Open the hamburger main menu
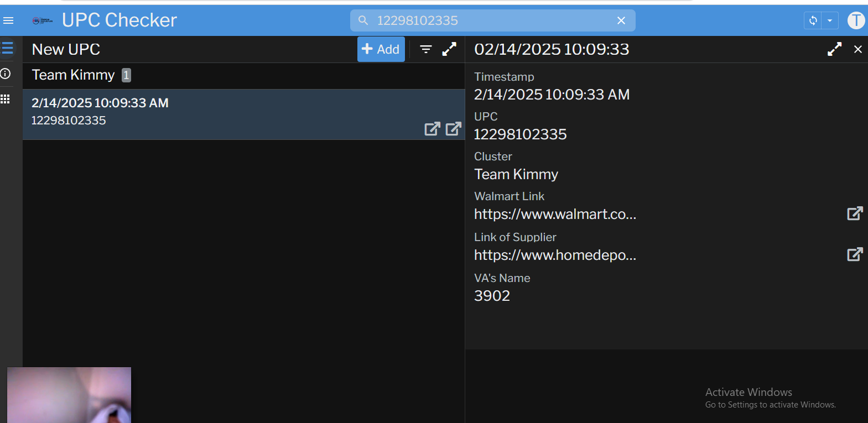 (x=8, y=20)
